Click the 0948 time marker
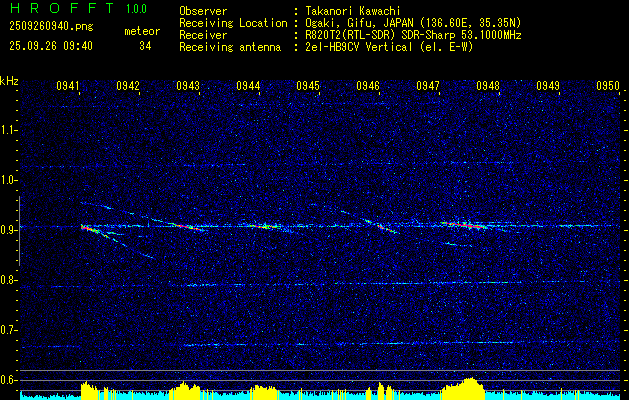Viewport: 629px width, 400px height. click(x=488, y=86)
